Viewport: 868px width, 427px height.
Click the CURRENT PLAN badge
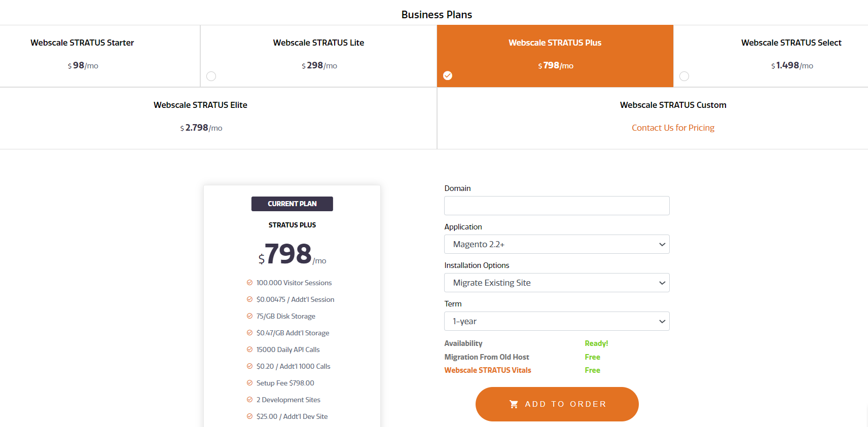pyautogui.click(x=292, y=204)
